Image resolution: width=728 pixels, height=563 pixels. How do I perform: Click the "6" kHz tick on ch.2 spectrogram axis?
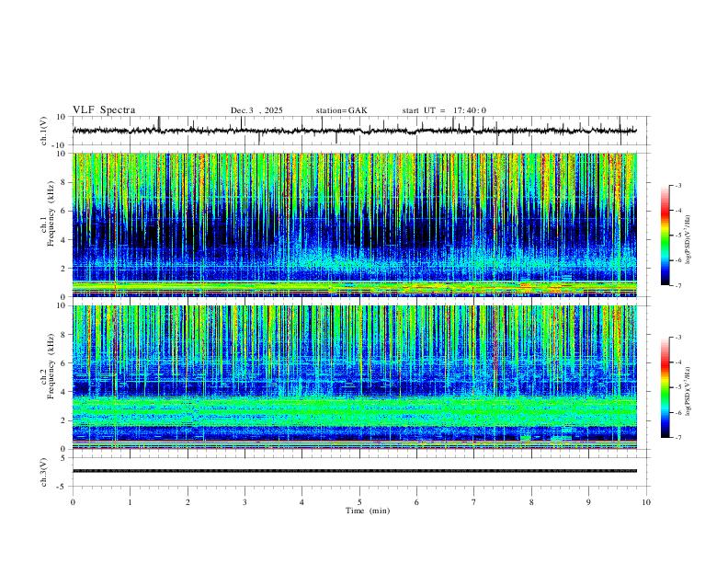[x=63, y=363]
